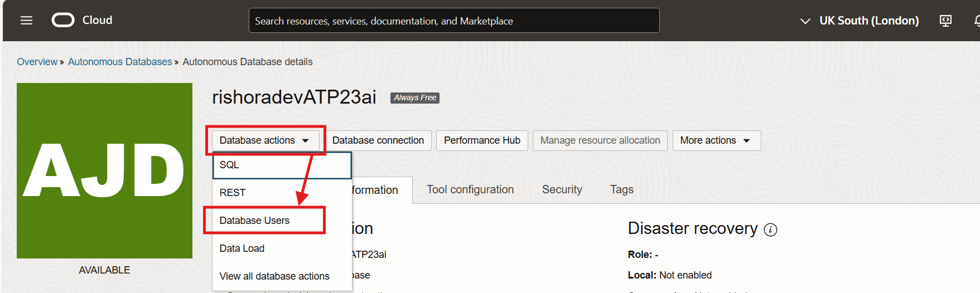Open the Cloud Shell developer tools icon
Screen dimensions: 980x293
click(x=945, y=21)
